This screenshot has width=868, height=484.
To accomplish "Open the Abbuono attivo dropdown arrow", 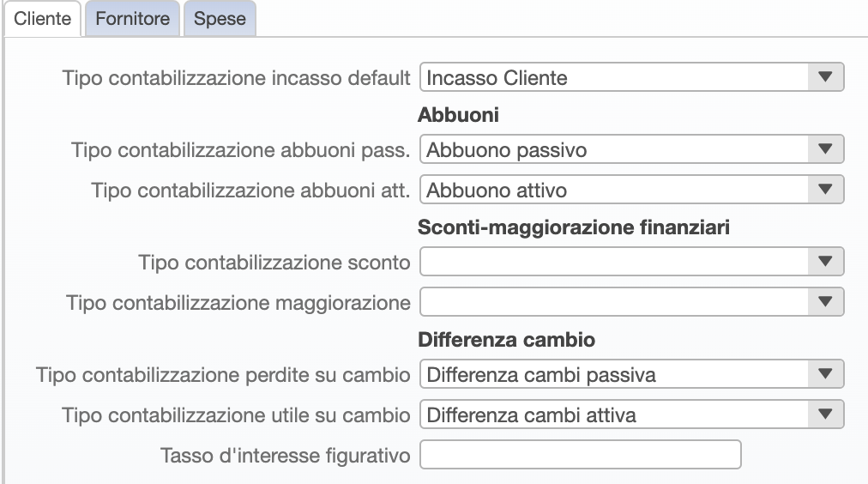I will click(x=825, y=190).
